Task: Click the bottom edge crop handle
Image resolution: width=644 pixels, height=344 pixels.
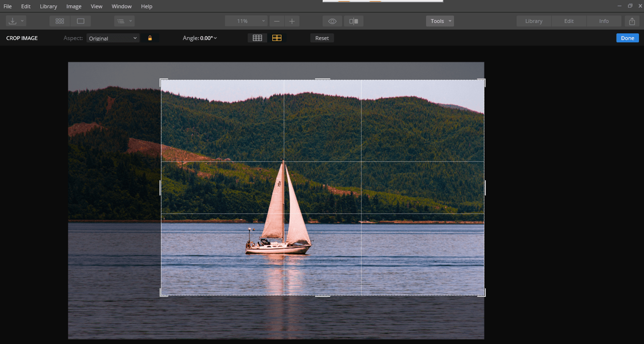Action: (x=322, y=296)
